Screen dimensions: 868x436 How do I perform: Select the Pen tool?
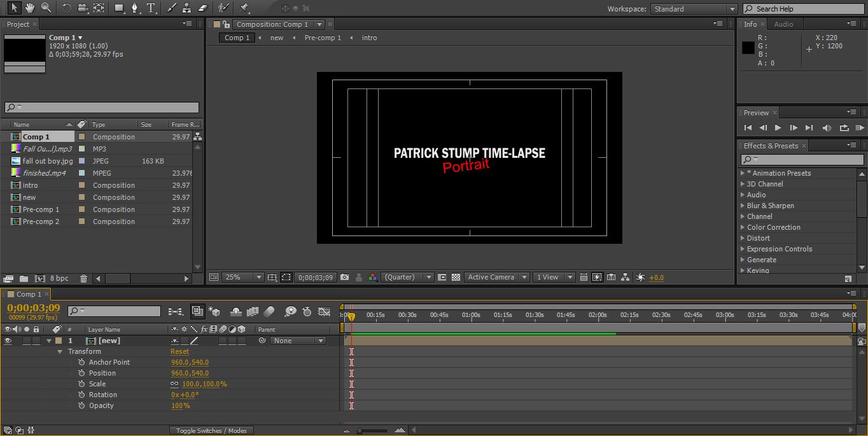tap(135, 8)
